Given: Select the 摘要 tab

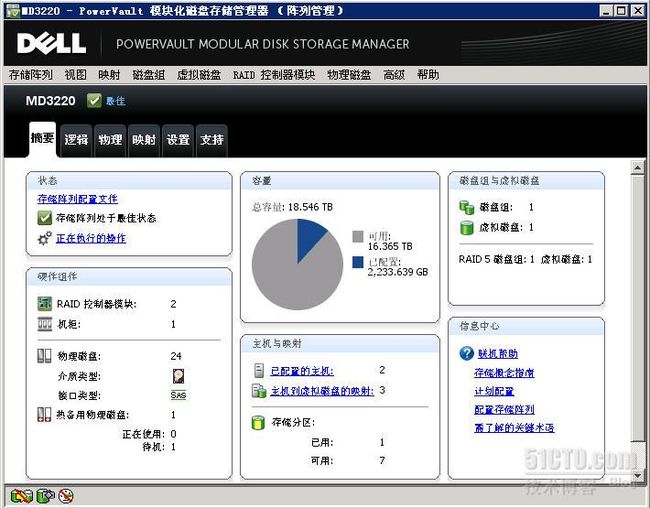Looking at the screenshot, I should 42,139.
